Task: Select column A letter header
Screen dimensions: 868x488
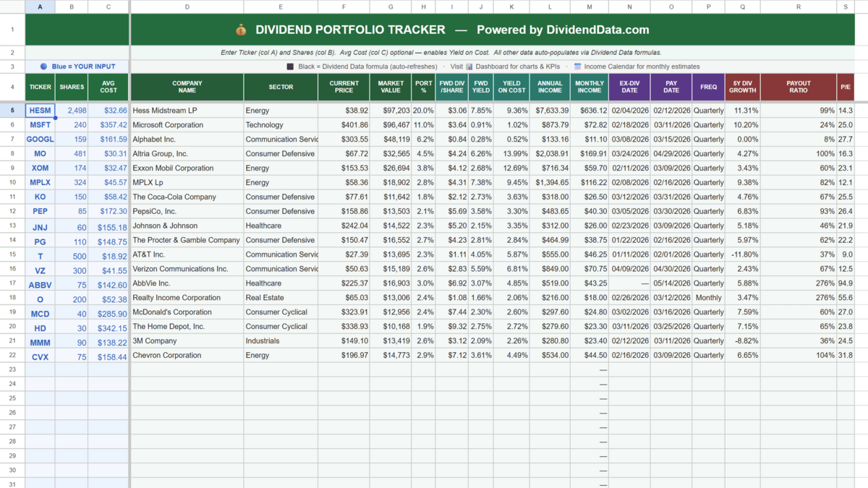Action: click(x=40, y=7)
